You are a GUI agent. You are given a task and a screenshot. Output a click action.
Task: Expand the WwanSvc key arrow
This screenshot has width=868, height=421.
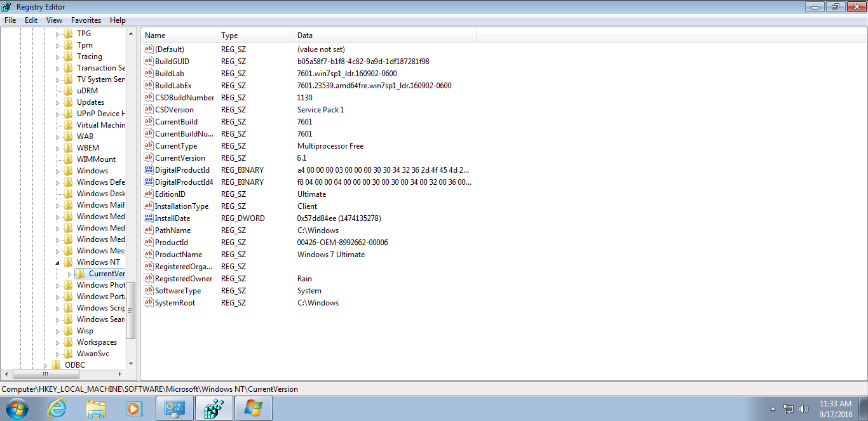pos(57,354)
